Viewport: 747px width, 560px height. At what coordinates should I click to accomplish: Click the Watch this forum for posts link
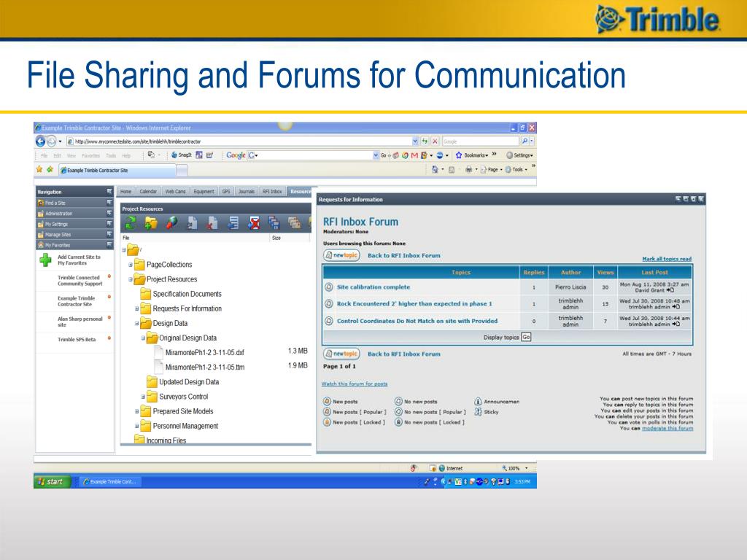pyautogui.click(x=355, y=384)
